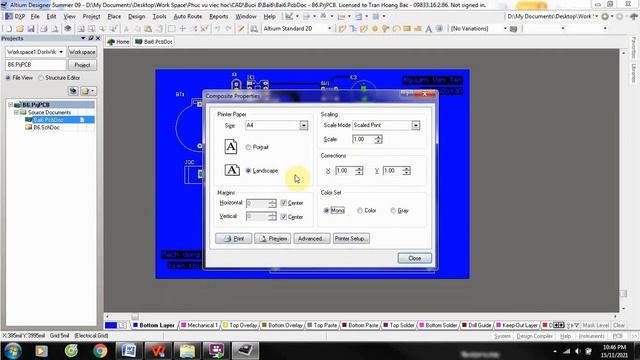Open Microsoft Word from the taskbar
Image resolution: width=640 pixels, height=360 pixels.
pos(129,351)
